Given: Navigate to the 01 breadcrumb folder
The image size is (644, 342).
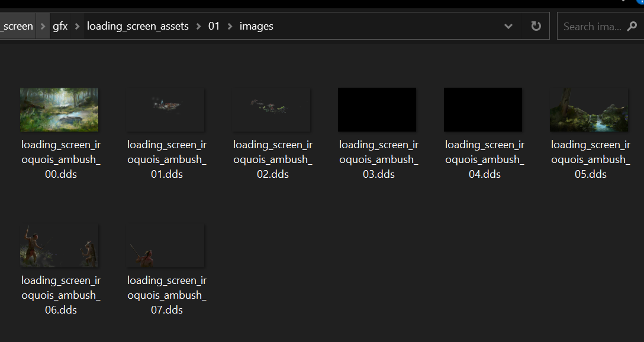Looking at the screenshot, I should click(x=214, y=26).
